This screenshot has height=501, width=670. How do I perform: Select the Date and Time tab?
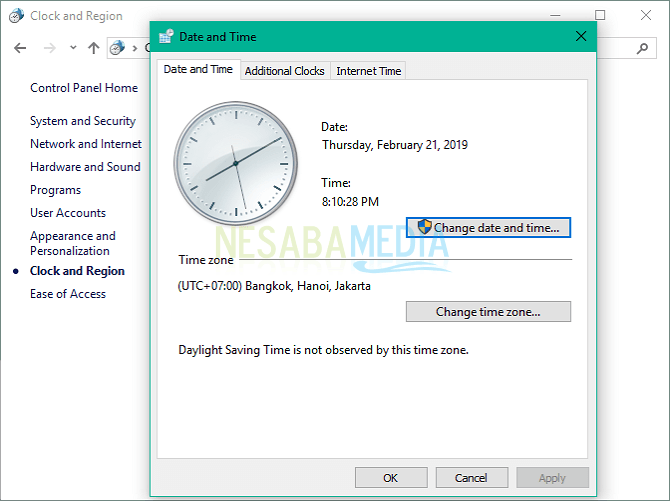(198, 70)
